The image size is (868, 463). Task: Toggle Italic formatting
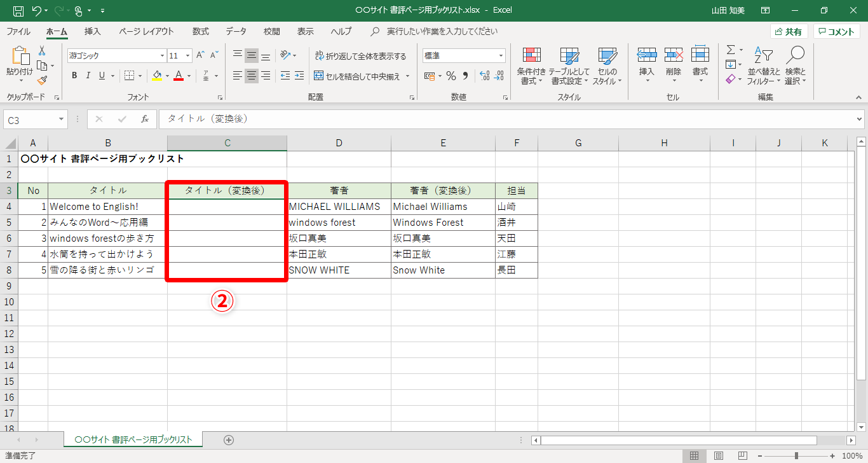pos(88,76)
